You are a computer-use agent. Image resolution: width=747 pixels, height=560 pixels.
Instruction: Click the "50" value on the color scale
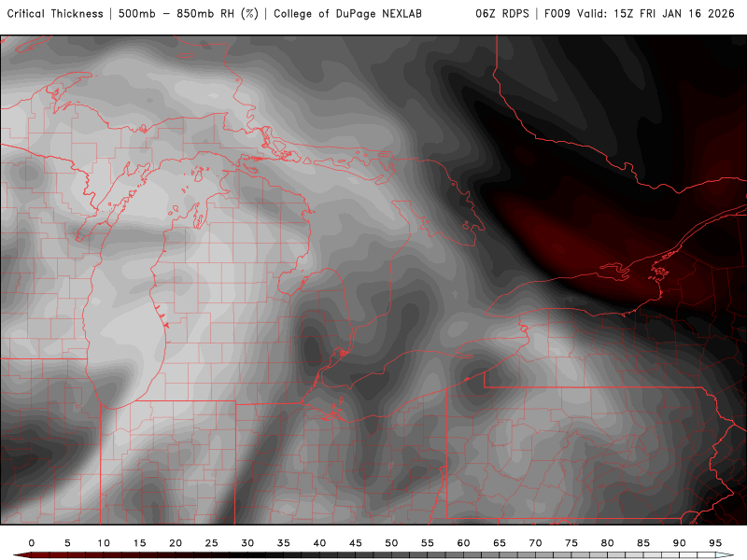pyautogui.click(x=391, y=543)
